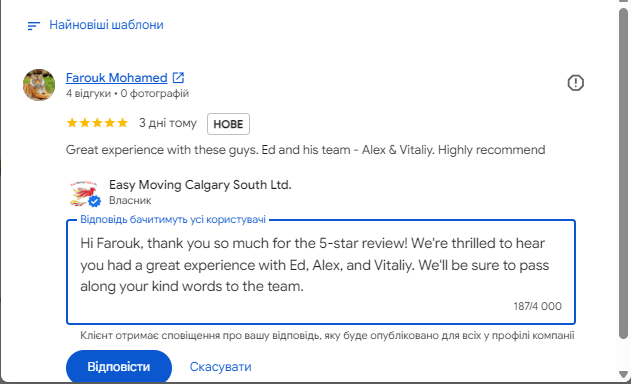Click Farouk Mohamed's tiger avatar
The width and height of the screenshot is (631, 384).
[39, 85]
